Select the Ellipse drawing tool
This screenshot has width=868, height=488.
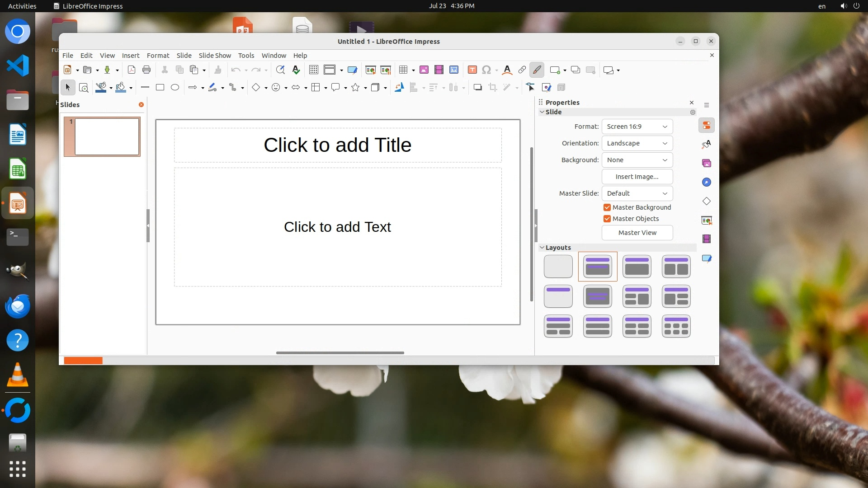click(x=175, y=88)
